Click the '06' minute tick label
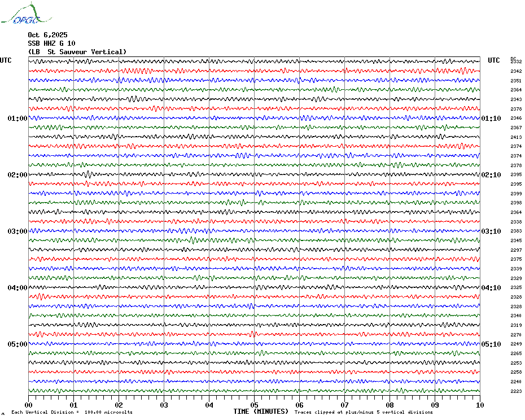 (300, 405)
